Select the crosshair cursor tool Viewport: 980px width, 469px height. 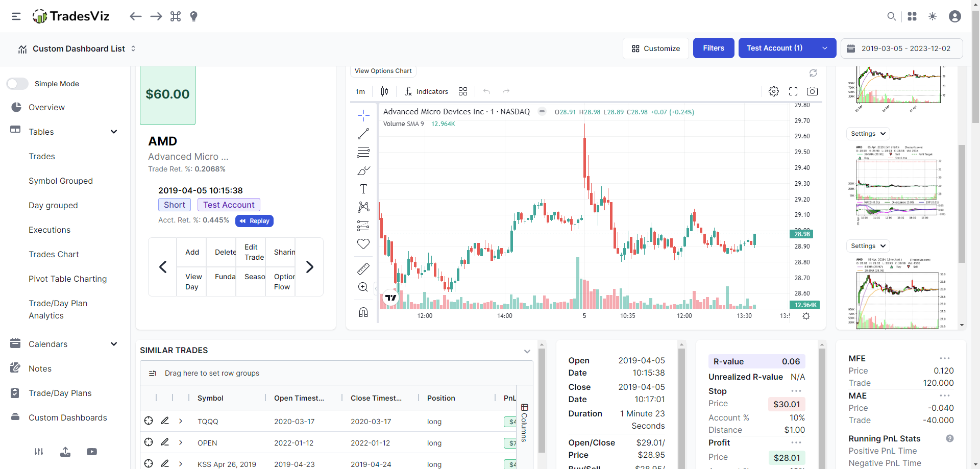363,115
